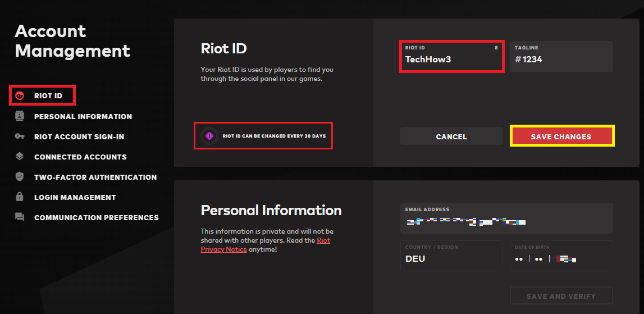Image resolution: width=644 pixels, height=314 pixels.
Task: Open the Riot Privacy Notice link
Action: [224, 249]
